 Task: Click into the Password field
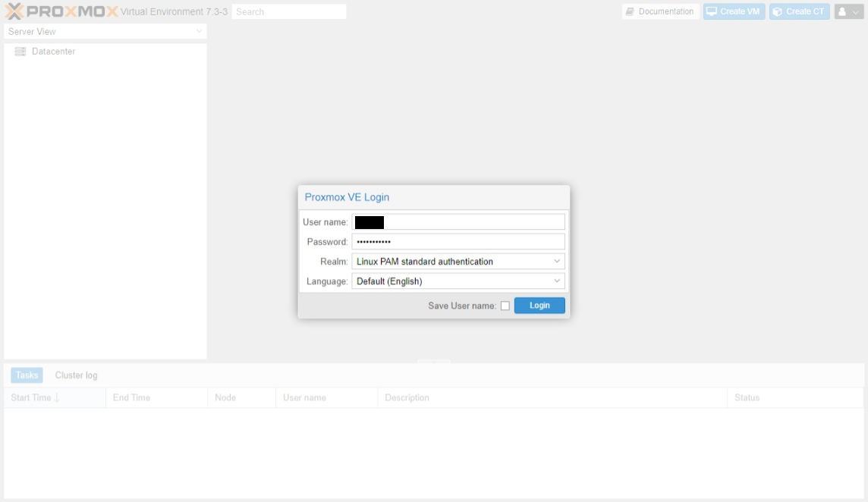[x=458, y=242]
